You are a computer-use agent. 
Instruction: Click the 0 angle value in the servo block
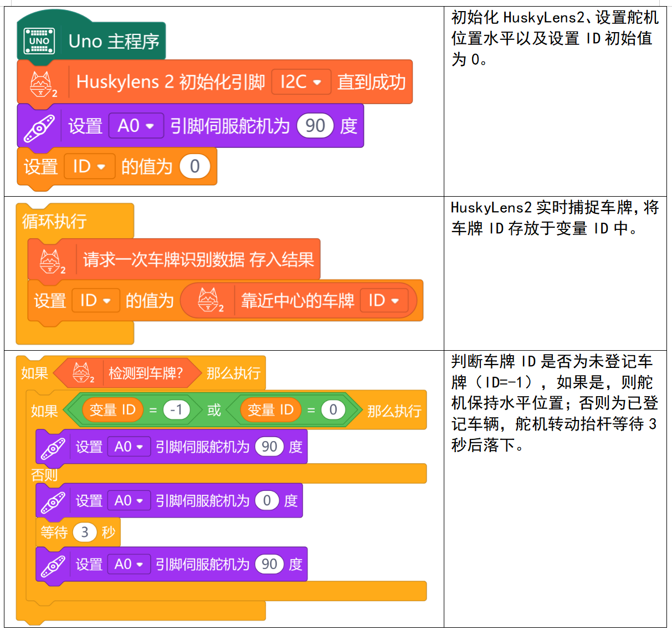click(267, 501)
